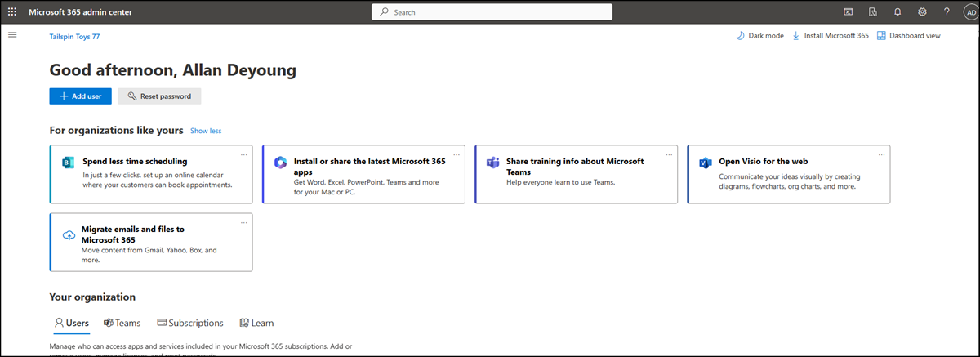Click the Visio icon on the card
Image resolution: width=980 pixels, height=357 pixels.
coord(705,162)
